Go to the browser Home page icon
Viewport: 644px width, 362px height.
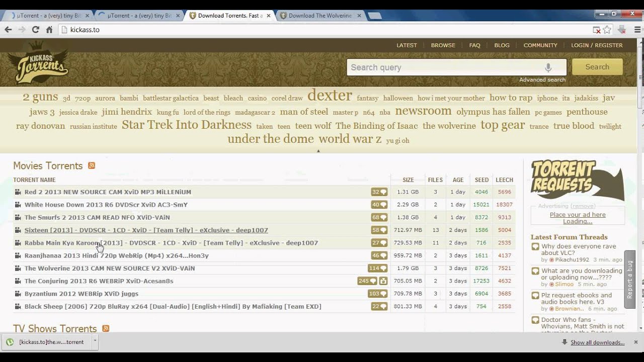pyautogui.click(x=49, y=30)
